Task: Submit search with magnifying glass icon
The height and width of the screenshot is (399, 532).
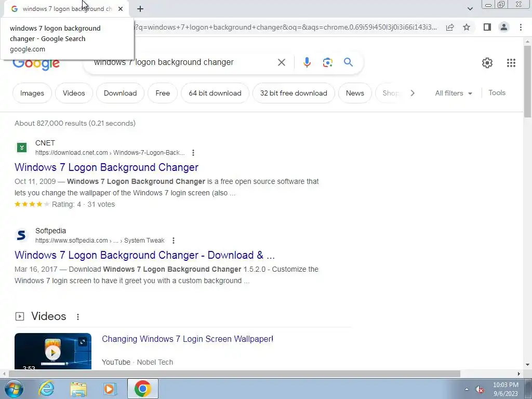Action: point(348,62)
